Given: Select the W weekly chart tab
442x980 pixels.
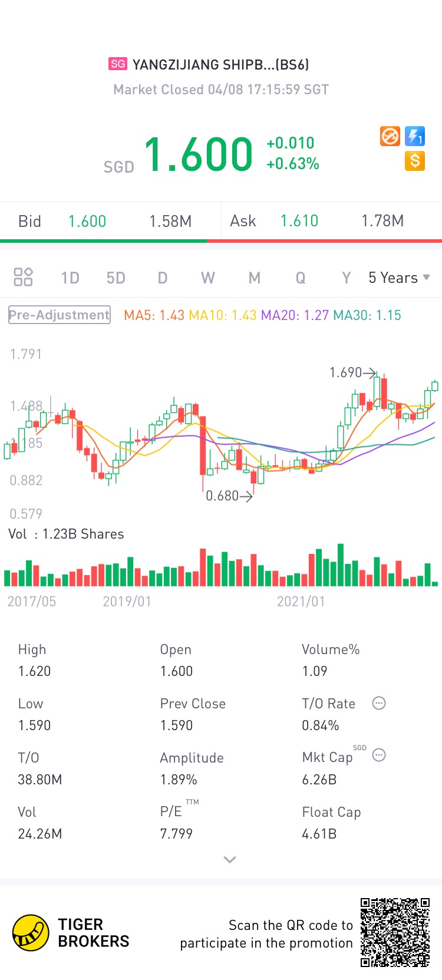Looking at the screenshot, I should 208,278.
